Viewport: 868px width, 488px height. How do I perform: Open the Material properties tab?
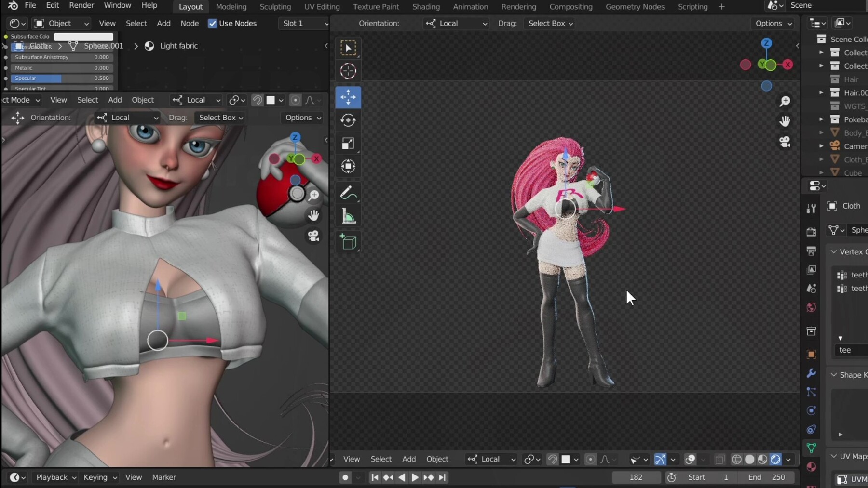tap(812, 466)
